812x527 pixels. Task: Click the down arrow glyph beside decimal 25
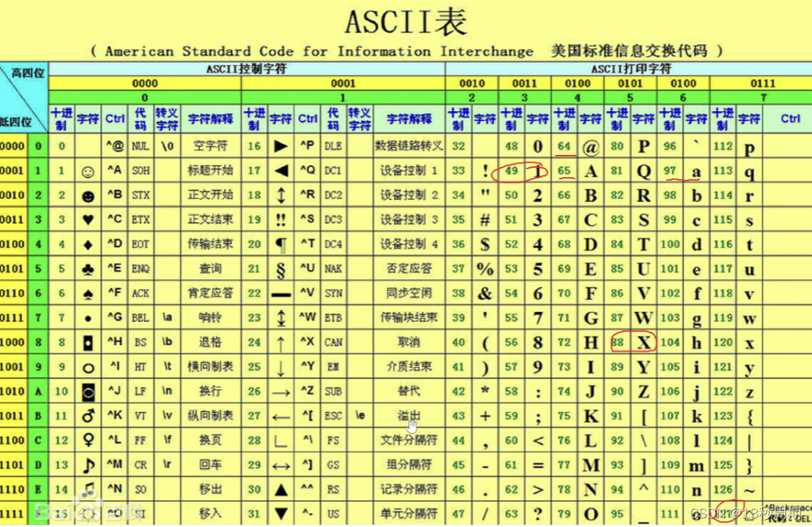[x=280, y=368]
